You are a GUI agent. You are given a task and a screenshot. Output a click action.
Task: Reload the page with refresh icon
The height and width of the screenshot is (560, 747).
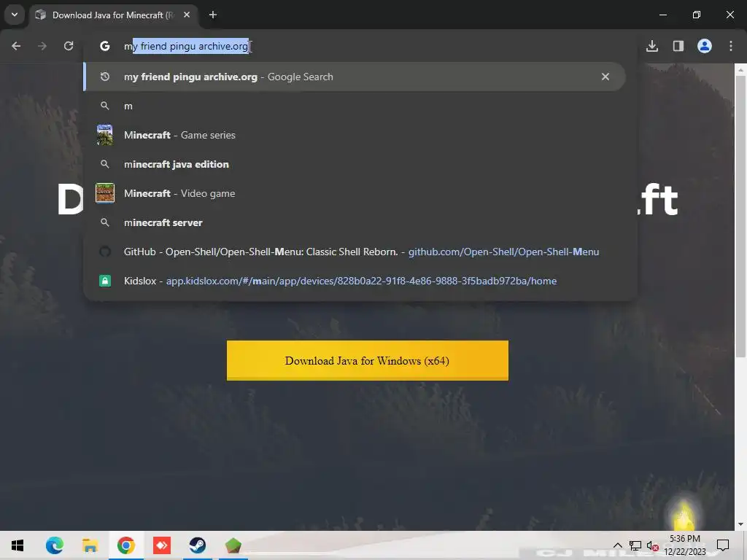pos(69,46)
